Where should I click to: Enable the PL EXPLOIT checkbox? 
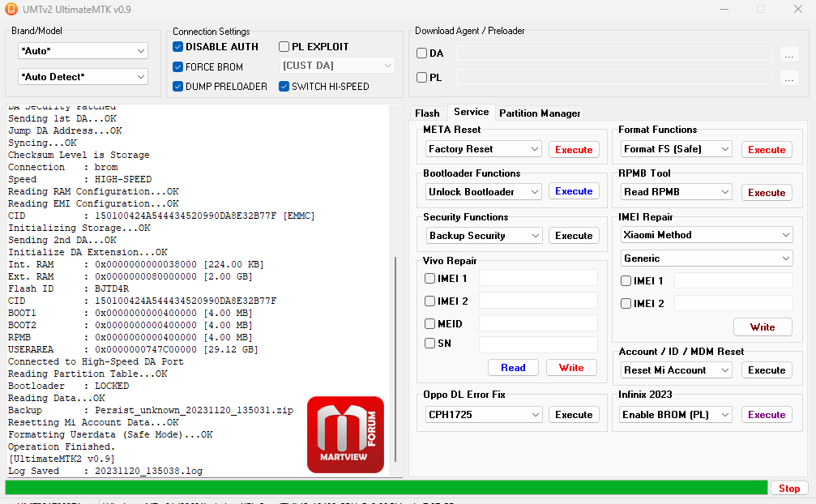point(284,47)
